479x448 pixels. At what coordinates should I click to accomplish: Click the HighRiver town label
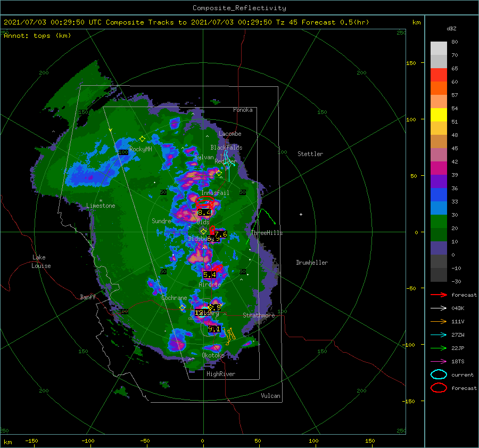click(x=221, y=374)
